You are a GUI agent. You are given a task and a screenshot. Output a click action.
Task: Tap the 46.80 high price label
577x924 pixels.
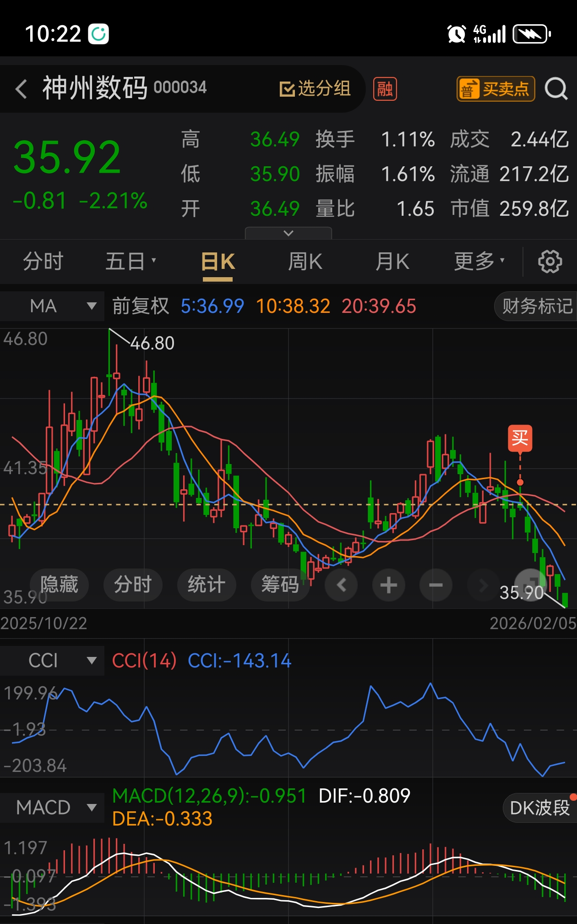click(152, 343)
